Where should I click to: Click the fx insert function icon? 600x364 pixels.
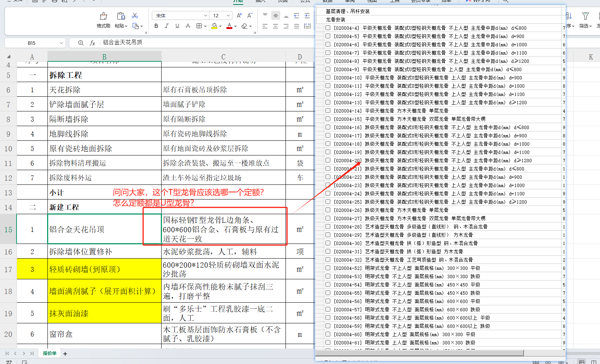coord(92,43)
